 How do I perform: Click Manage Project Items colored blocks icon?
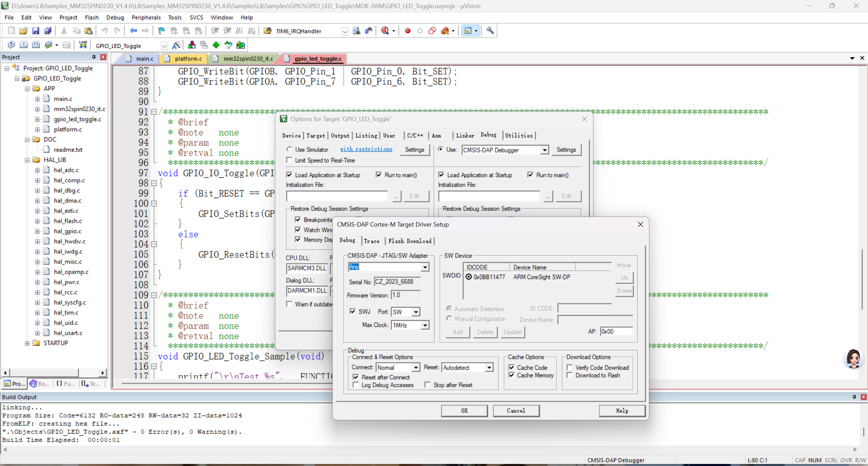(192, 45)
